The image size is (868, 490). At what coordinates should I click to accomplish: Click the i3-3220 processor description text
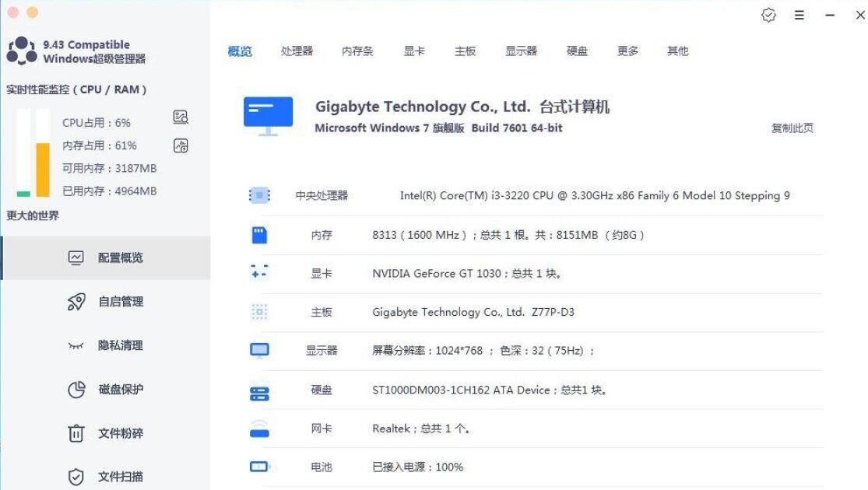click(x=595, y=196)
